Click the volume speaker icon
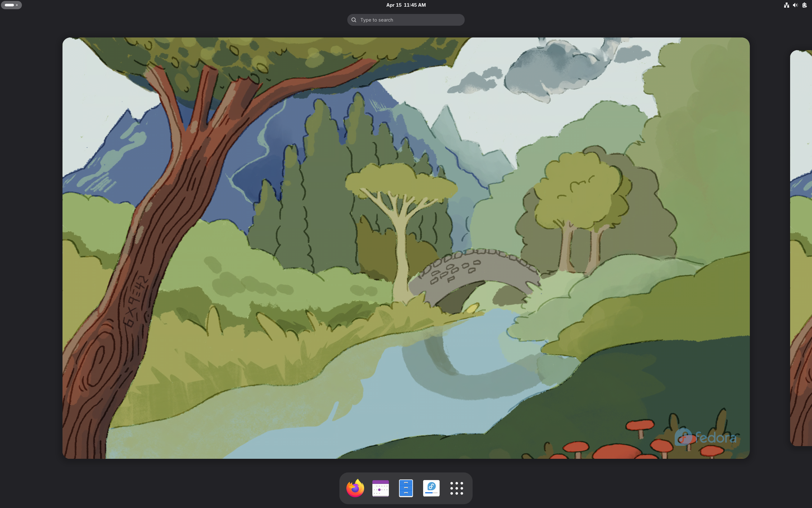Image resolution: width=812 pixels, height=508 pixels. click(795, 5)
